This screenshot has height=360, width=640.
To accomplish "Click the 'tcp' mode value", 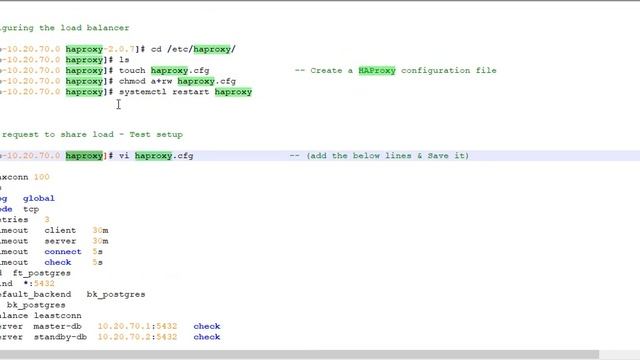I will point(31,209).
